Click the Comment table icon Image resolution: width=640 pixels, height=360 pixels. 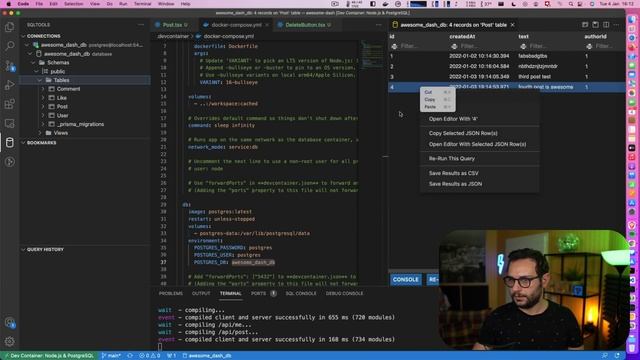point(52,89)
